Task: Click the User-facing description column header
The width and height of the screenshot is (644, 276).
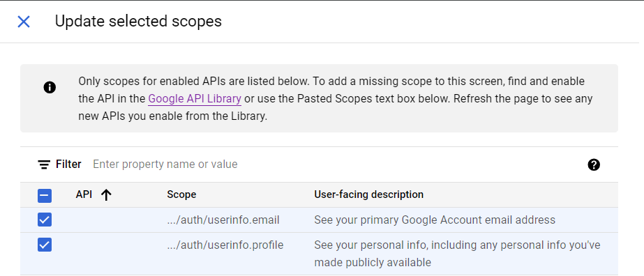Action: click(x=369, y=194)
